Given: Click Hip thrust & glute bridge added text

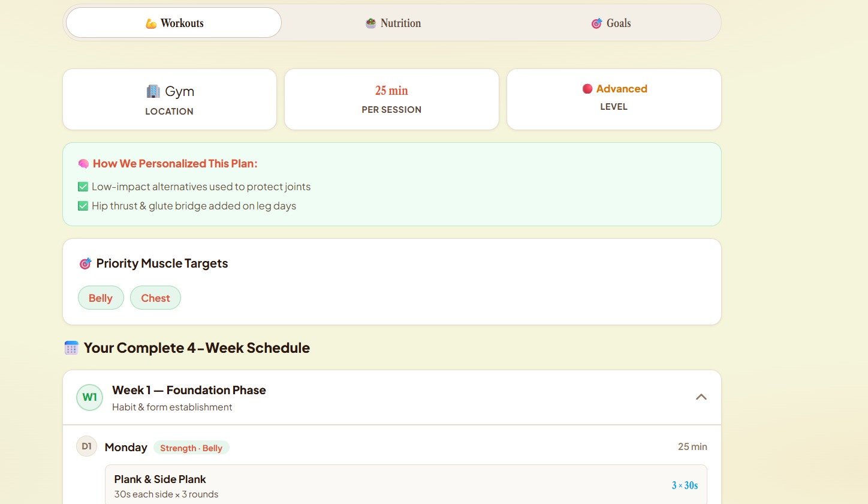Looking at the screenshot, I should tap(194, 206).
